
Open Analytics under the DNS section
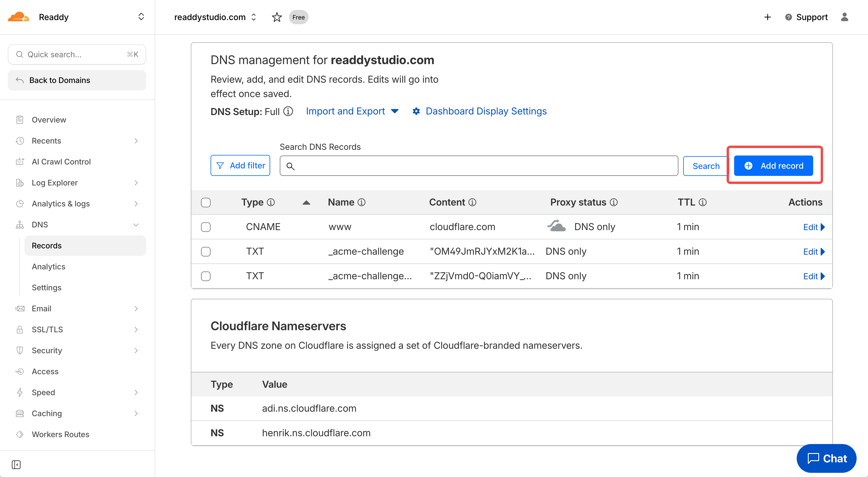[49, 267]
